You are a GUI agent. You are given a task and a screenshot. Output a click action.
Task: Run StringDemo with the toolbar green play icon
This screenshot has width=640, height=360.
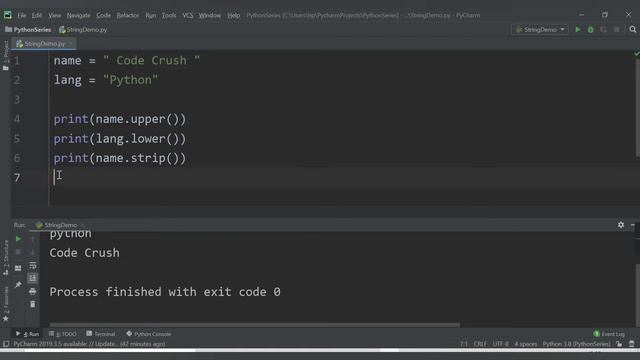578,29
